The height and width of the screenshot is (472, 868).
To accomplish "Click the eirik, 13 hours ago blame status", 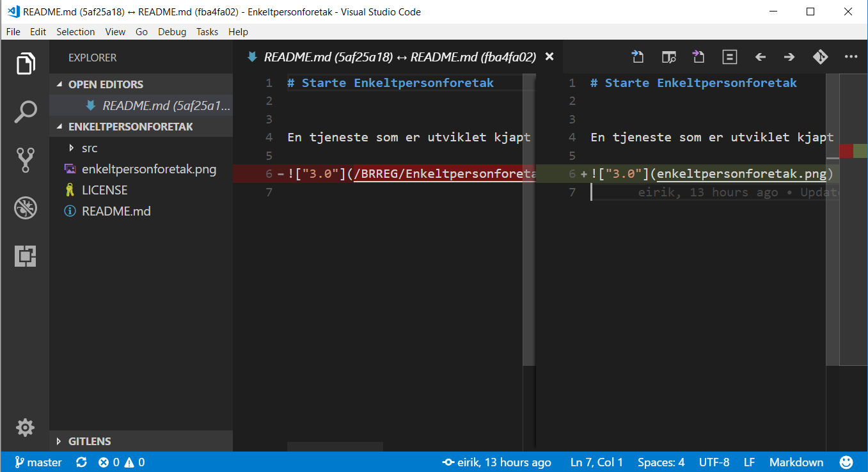I will (496, 462).
